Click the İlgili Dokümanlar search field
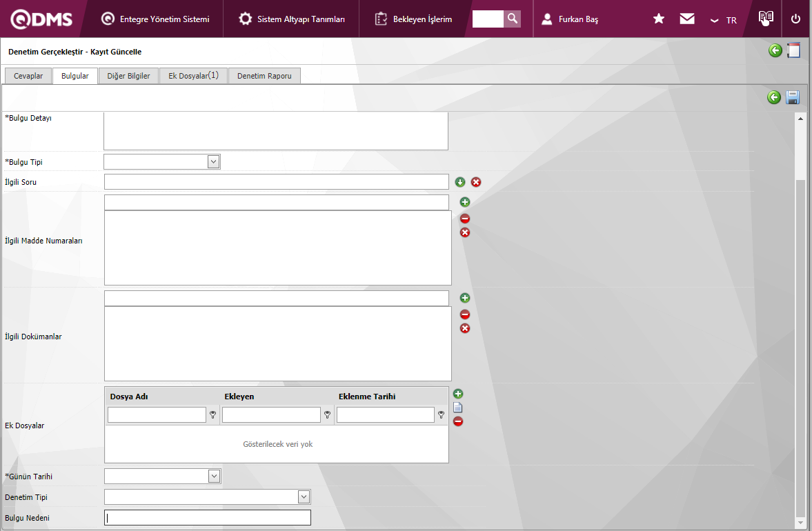The image size is (812, 531). (277, 298)
